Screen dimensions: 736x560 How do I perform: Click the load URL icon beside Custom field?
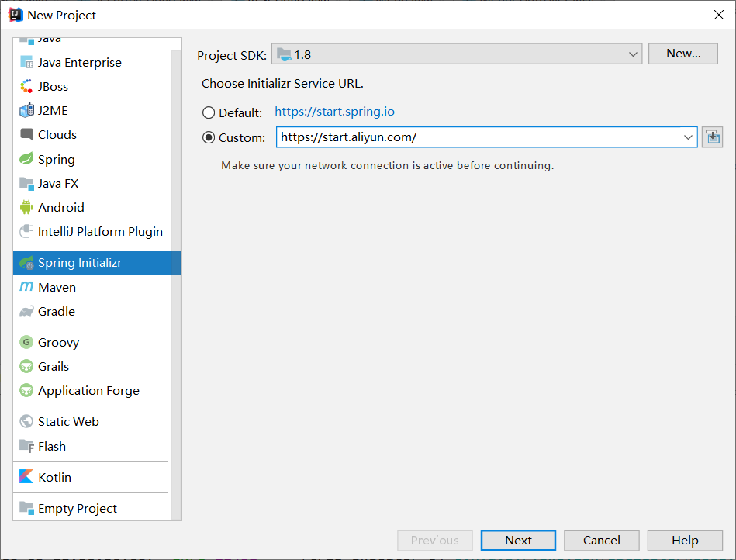712,137
